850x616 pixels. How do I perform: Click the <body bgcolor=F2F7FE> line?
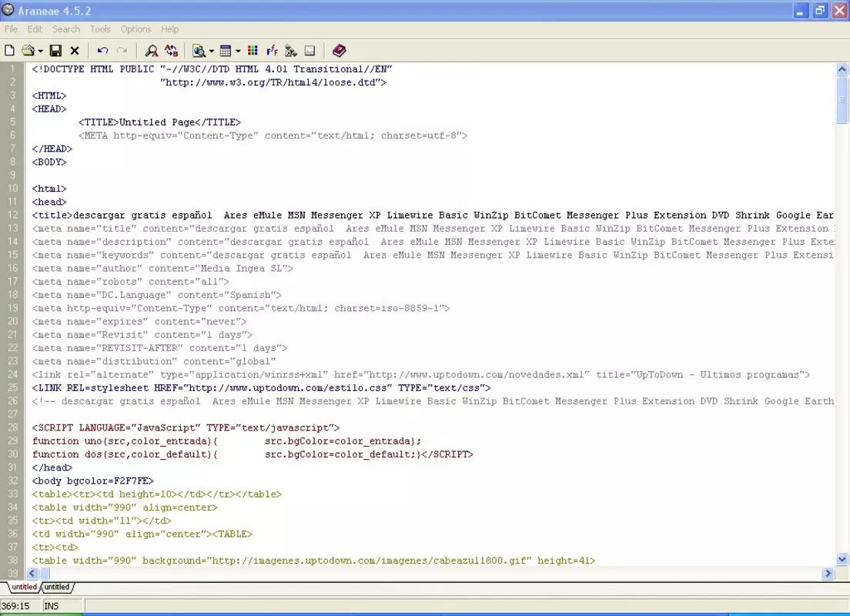tap(92, 480)
